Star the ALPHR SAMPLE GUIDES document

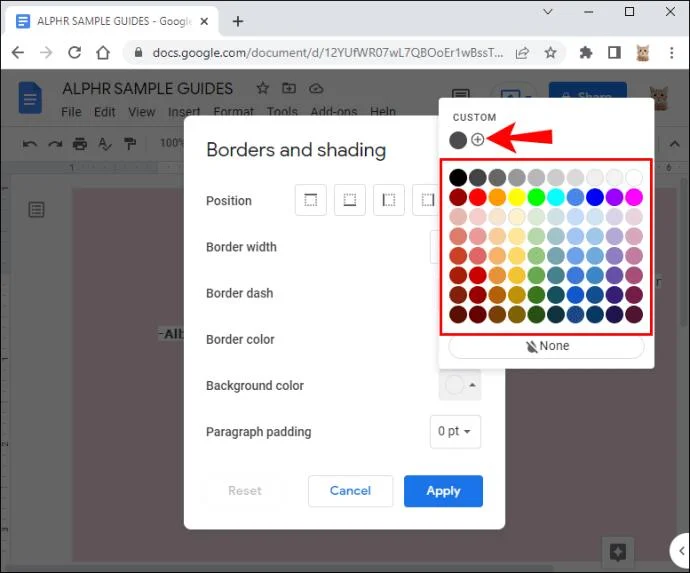263,88
